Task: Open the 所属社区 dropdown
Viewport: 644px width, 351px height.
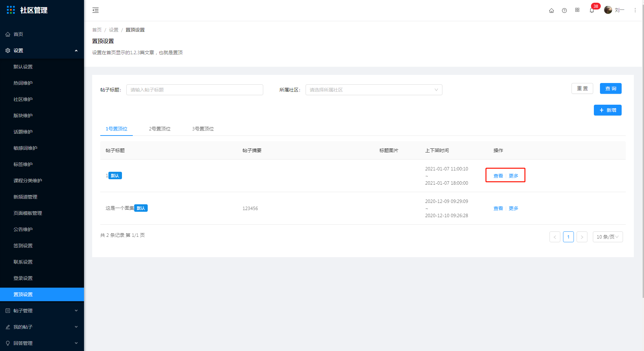Action: (374, 90)
